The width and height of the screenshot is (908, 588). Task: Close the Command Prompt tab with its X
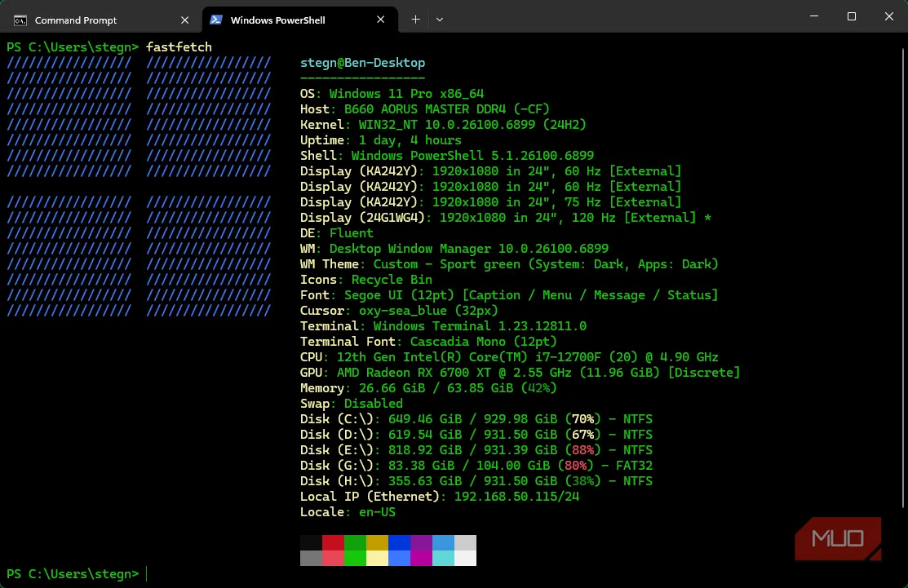tap(184, 20)
